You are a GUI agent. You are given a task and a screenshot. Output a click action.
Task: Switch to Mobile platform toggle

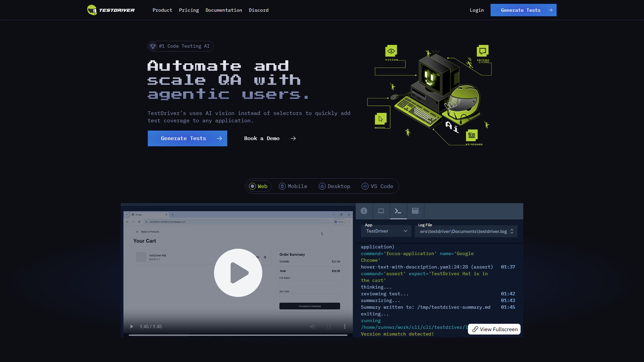tap(293, 186)
